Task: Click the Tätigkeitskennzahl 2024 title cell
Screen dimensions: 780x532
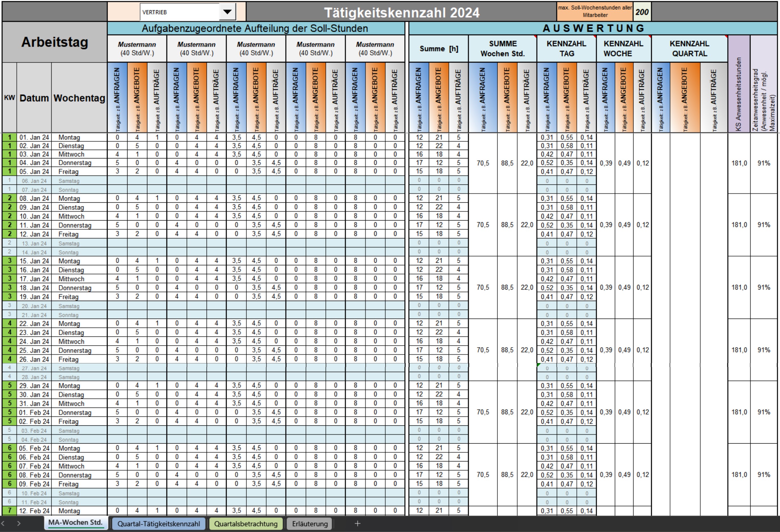Action: coord(401,13)
